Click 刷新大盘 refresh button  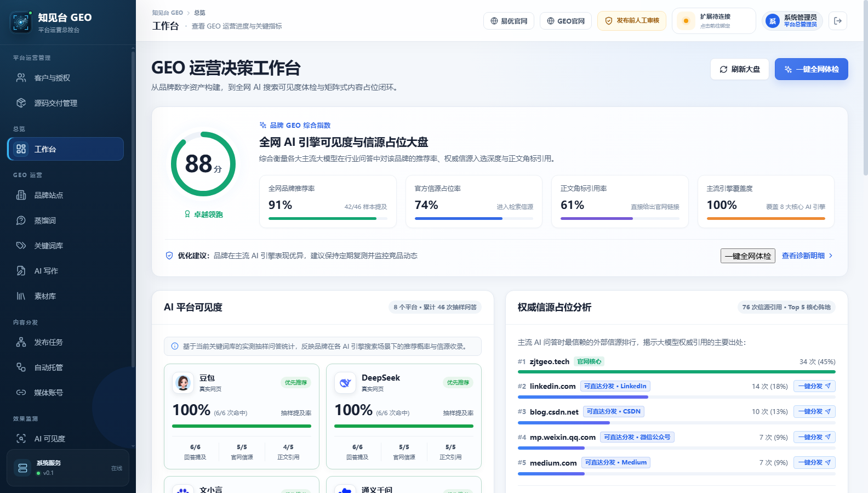(740, 69)
